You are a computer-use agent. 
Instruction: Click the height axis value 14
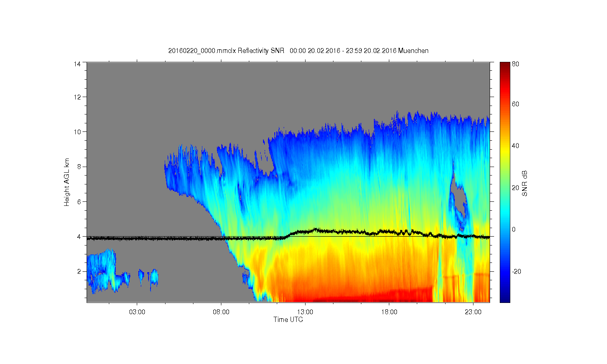(77, 64)
